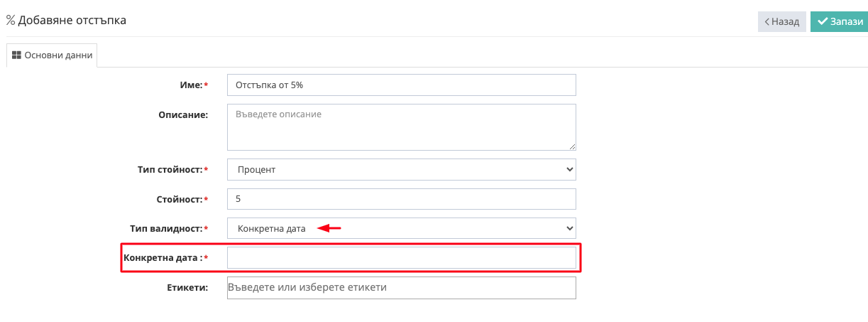This screenshot has height=322, width=868.
Task: Click the red arrow pointing at Конкретна дата
Action: 329,228
